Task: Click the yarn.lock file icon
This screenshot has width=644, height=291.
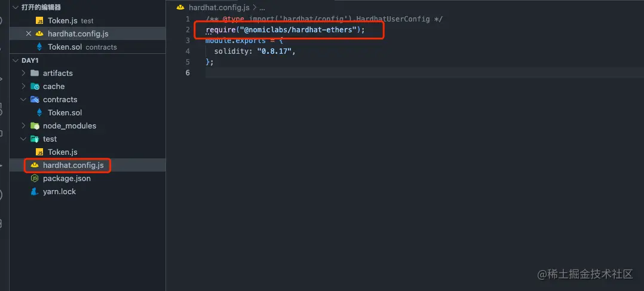Action: click(x=35, y=192)
